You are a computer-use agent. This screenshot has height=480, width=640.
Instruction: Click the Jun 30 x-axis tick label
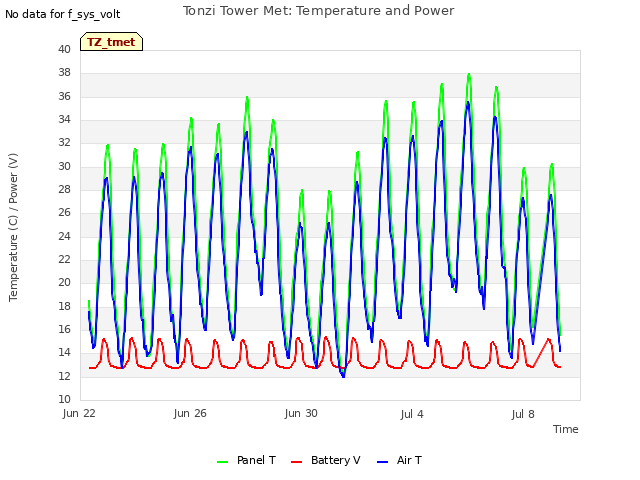pyautogui.click(x=301, y=413)
